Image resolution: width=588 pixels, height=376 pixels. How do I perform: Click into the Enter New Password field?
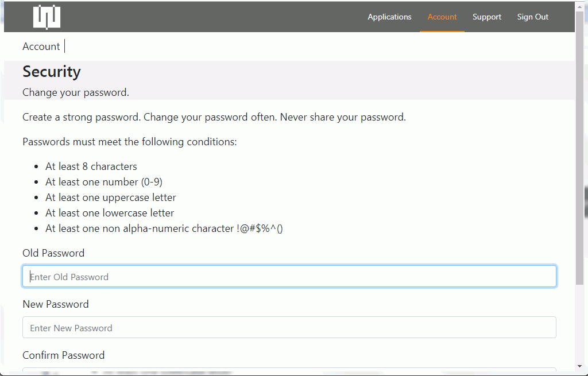tap(289, 328)
